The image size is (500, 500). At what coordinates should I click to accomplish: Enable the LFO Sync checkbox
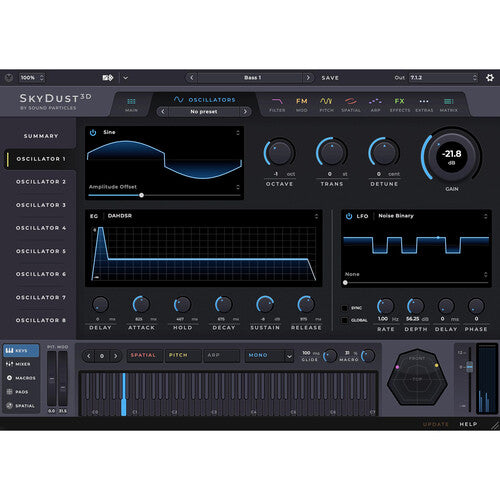click(345, 308)
